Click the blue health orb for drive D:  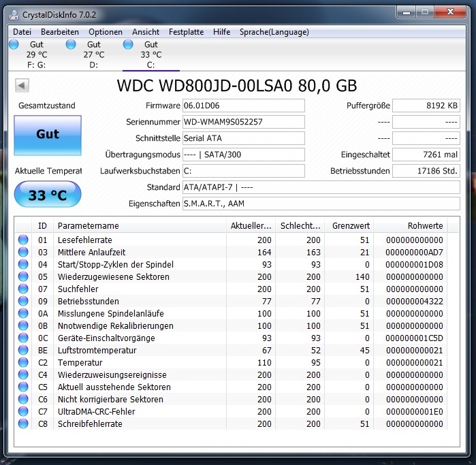coord(71,44)
